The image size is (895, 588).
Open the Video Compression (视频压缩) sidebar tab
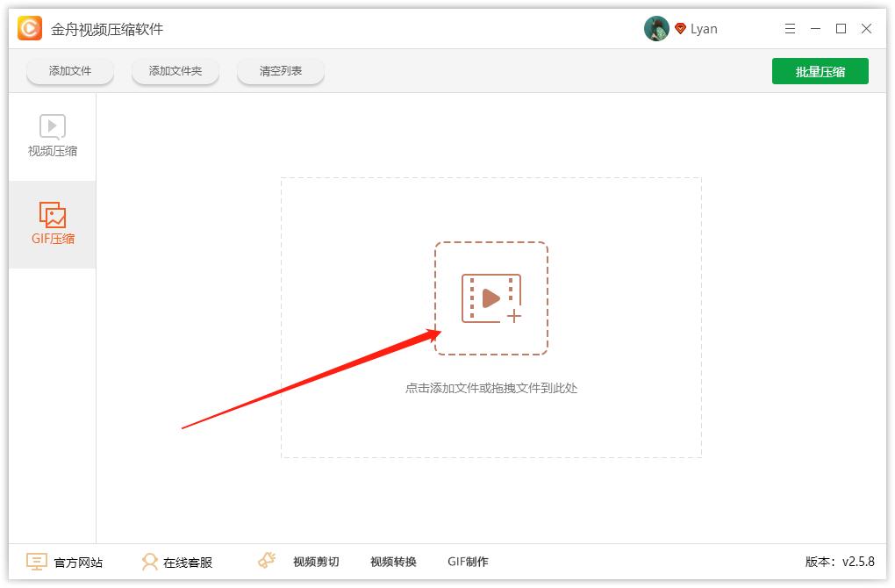pos(53,136)
